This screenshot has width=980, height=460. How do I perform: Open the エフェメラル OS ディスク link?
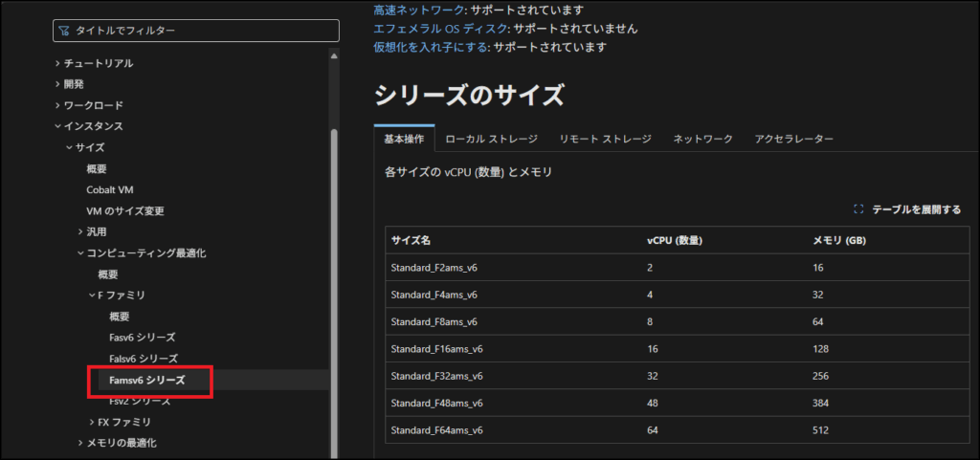(442, 29)
